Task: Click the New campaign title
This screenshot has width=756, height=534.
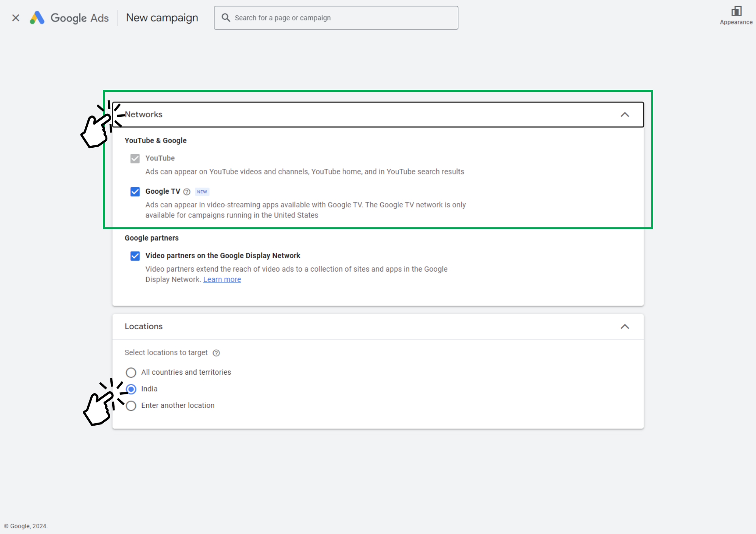Action: [162, 18]
